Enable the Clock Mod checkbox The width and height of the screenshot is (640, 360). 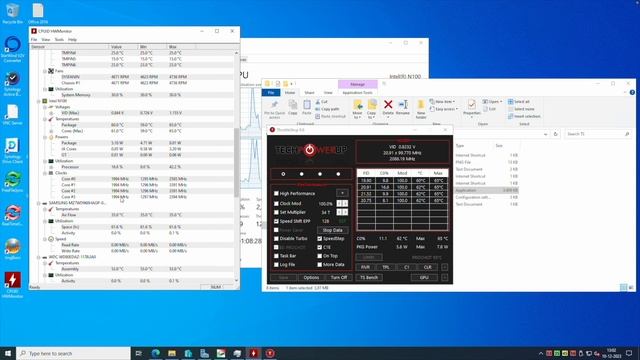click(x=276, y=203)
